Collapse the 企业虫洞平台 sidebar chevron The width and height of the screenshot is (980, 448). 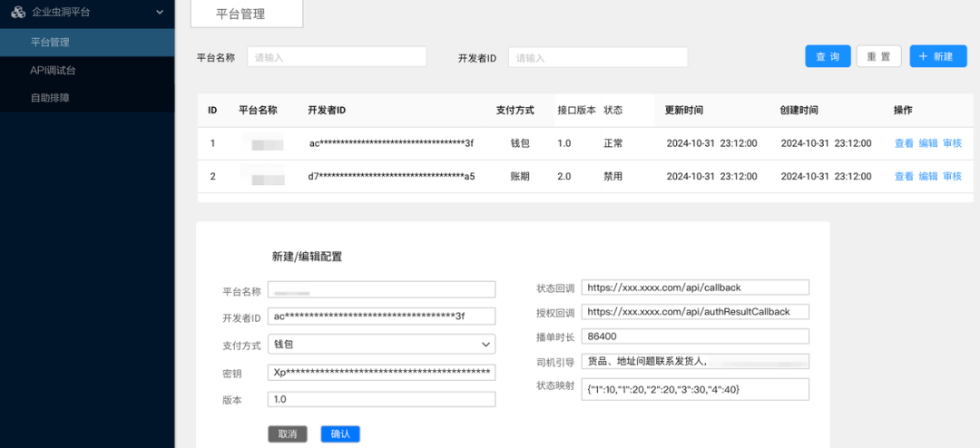160,12
